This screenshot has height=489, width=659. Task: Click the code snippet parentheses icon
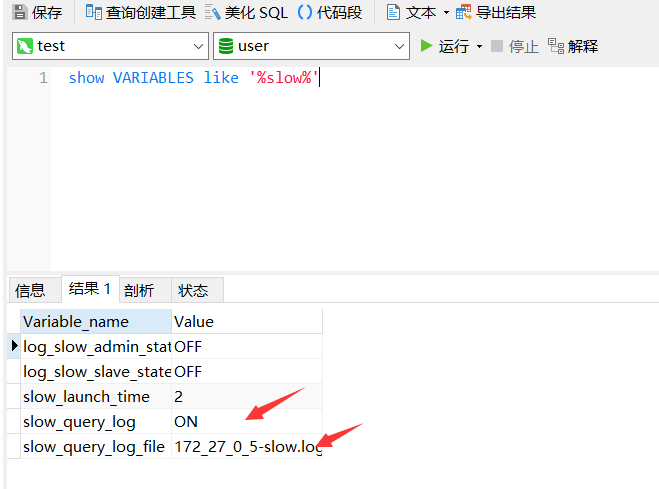305,12
